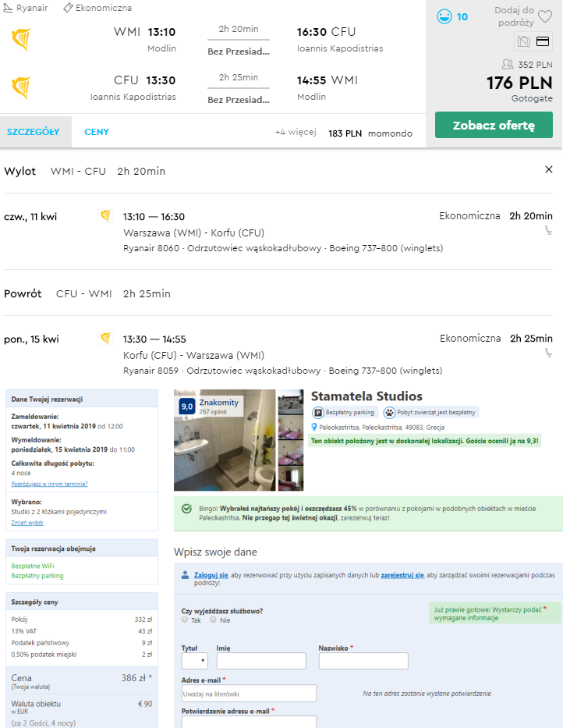
Task: Click the Dodaj do podróży text
Action: coord(515,16)
